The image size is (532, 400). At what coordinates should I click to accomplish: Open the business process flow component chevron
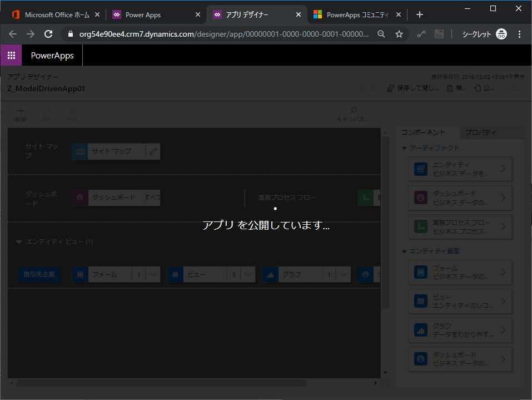pos(504,227)
